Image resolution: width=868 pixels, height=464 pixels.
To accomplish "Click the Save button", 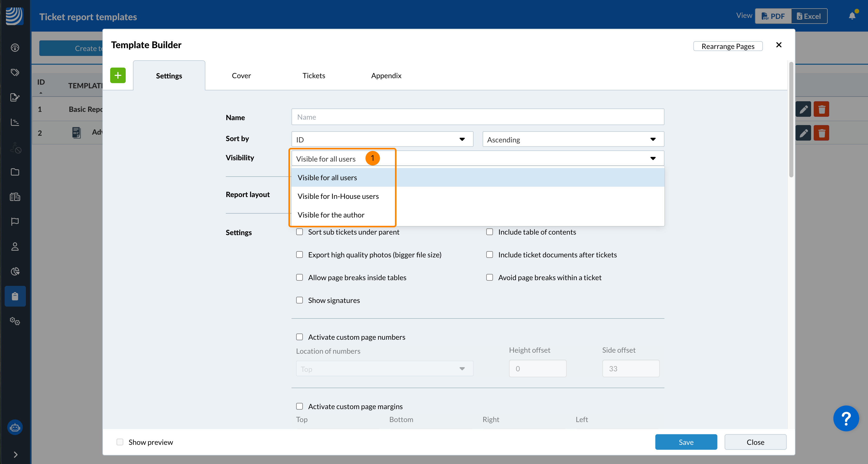I will [686, 442].
